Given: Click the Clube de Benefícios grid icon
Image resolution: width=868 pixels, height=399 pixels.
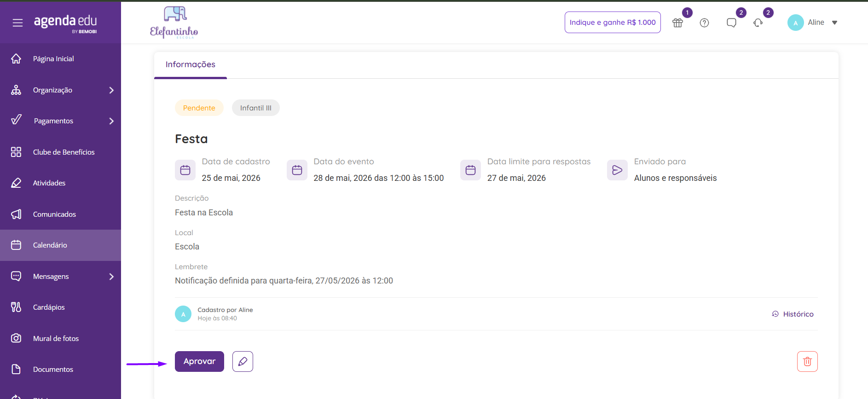Looking at the screenshot, I should tap(16, 152).
